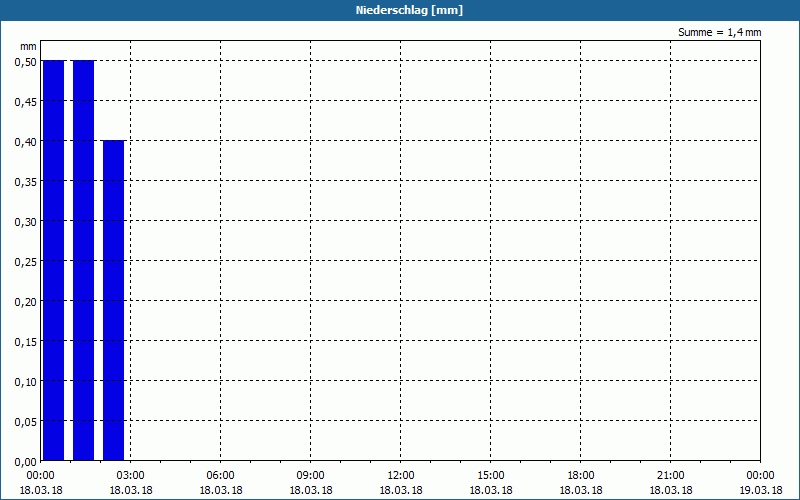Click the 06:00 time axis label
This screenshot has width=800, height=500.
[220, 476]
